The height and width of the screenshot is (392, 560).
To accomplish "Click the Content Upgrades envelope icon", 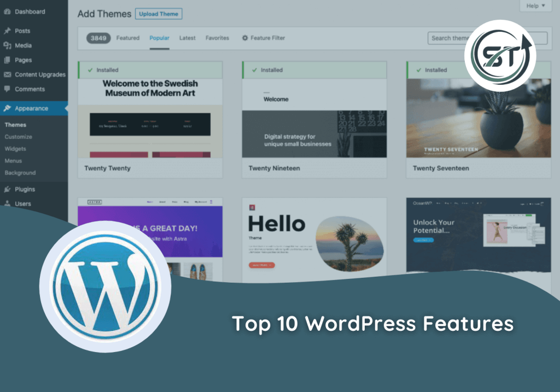I will pyautogui.click(x=7, y=75).
